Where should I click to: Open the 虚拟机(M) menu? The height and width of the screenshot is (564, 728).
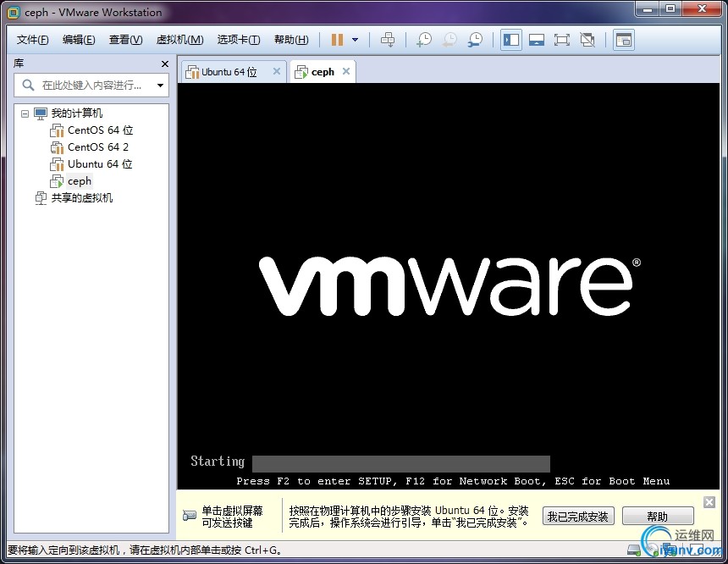coord(179,40)
